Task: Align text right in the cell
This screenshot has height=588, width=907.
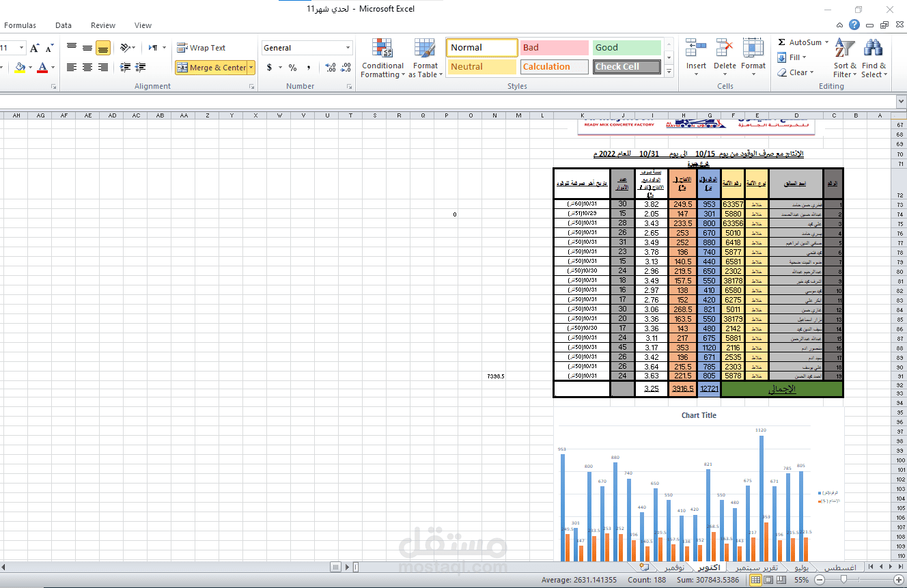Action: click(103, 67)
